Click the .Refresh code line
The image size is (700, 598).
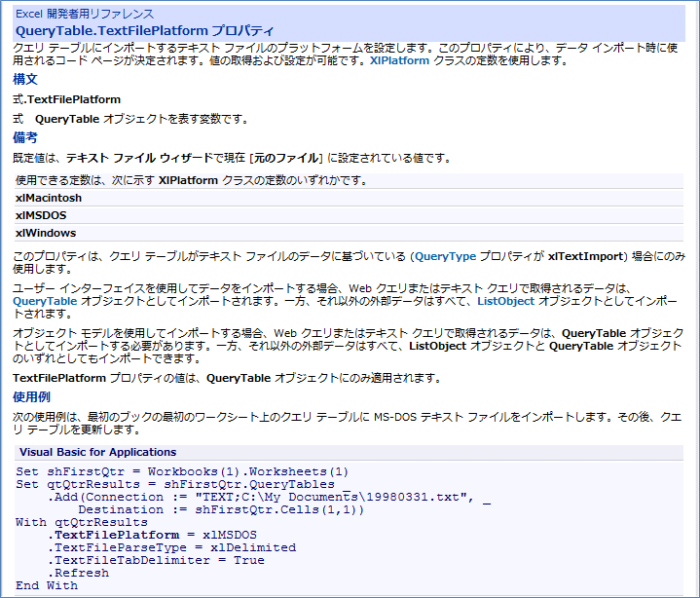(78, 573)
